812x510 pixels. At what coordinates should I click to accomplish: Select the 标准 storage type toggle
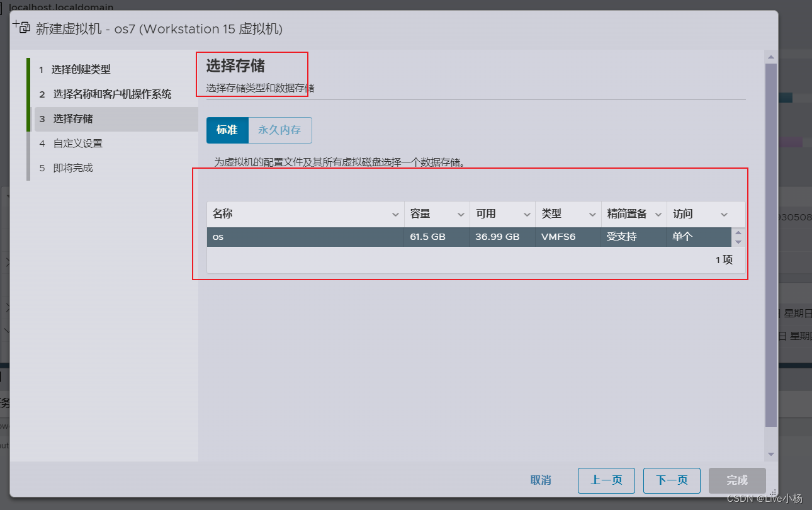pos(227,130)
